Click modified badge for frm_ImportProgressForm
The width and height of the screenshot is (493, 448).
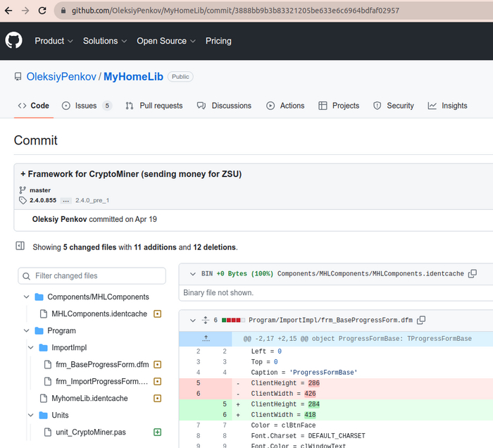[x=157, y=381]
